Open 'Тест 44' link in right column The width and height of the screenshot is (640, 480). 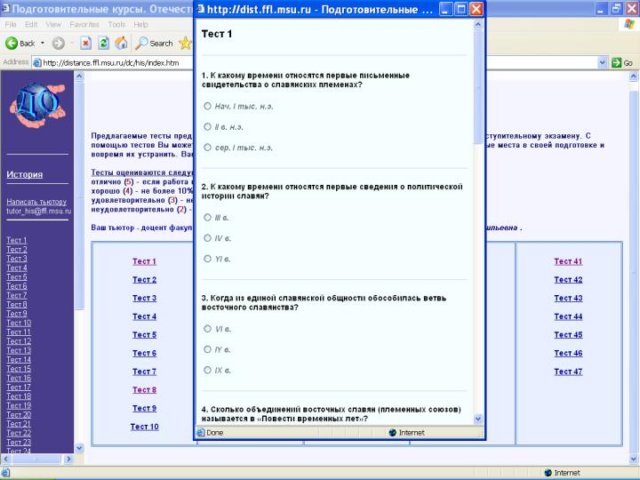(x=568, y=316)
